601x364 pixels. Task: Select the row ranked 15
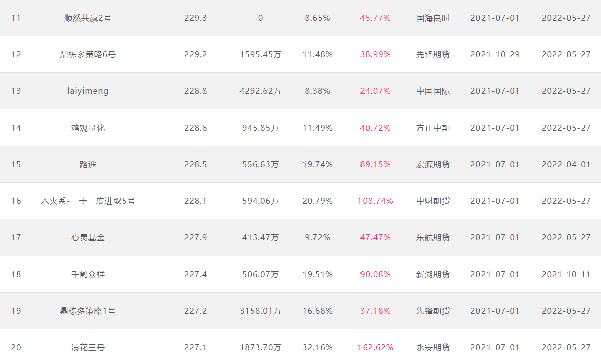[x=300, y=164]
